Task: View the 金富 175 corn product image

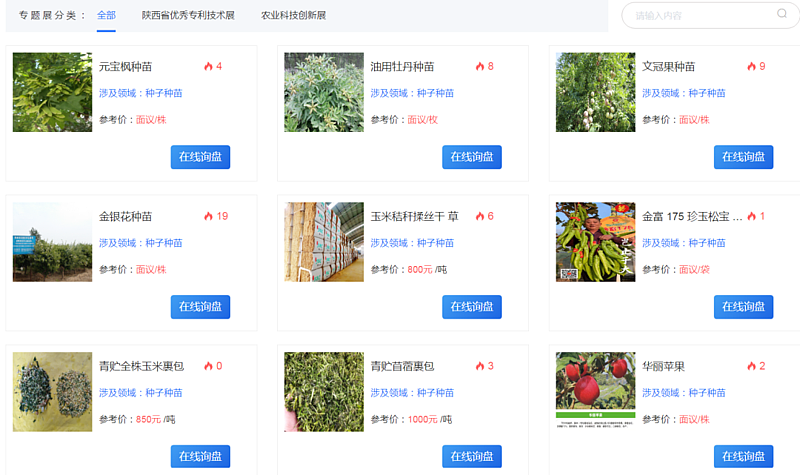Action: (595, 242)
